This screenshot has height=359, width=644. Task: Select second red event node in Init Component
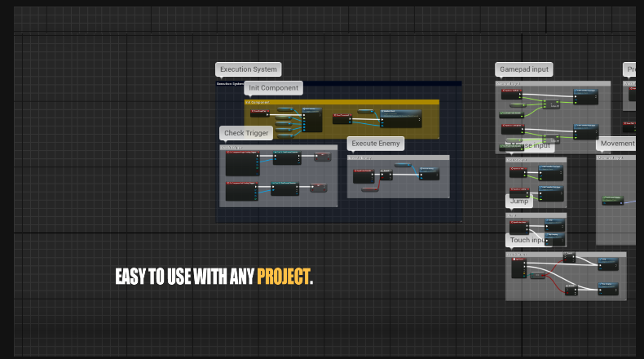click(342, 118)
